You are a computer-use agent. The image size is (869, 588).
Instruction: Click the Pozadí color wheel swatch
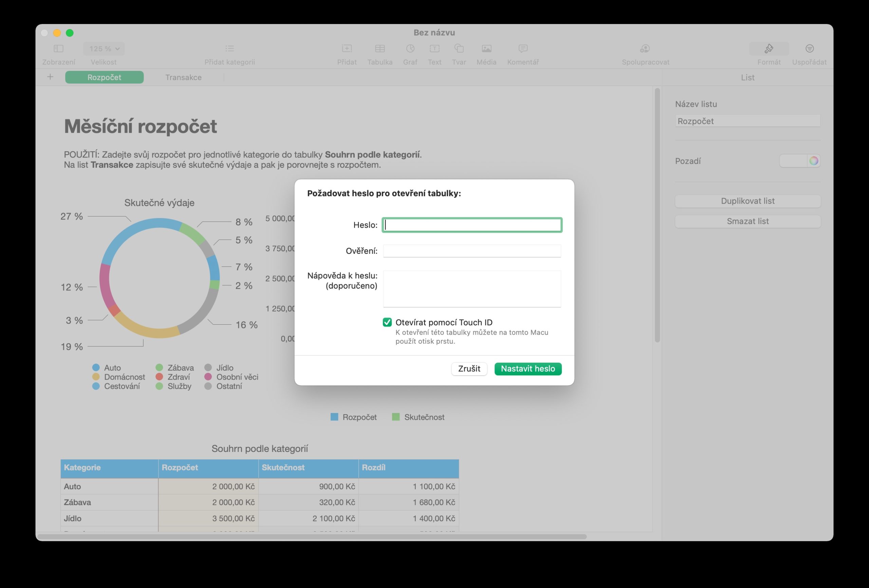(x=814, y=161)
